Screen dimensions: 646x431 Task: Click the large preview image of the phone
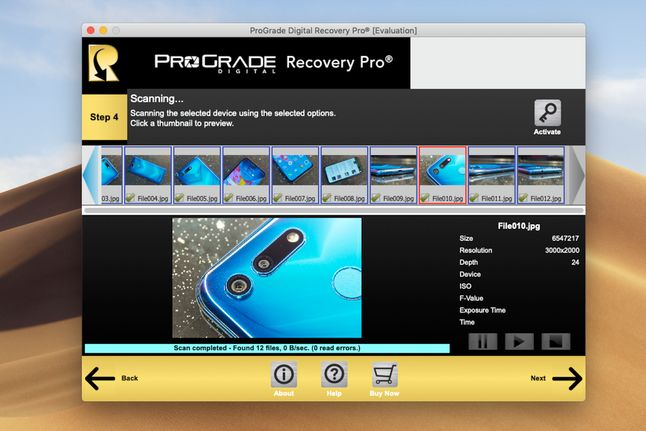(267, 278)
